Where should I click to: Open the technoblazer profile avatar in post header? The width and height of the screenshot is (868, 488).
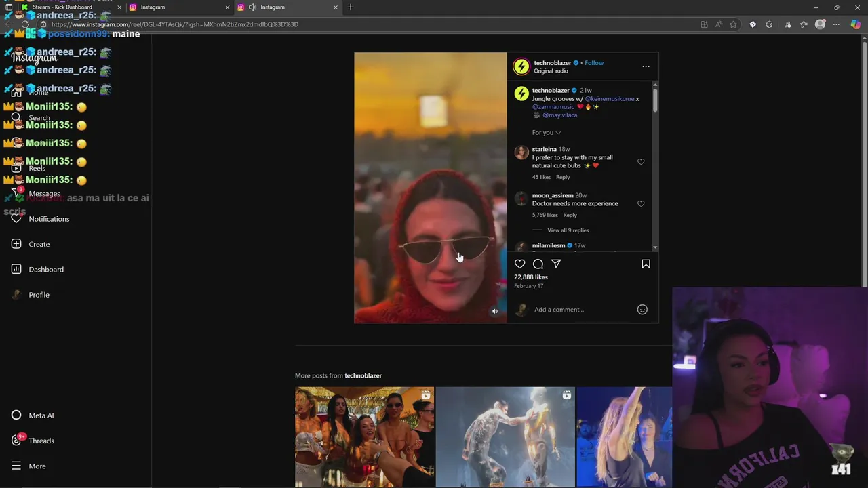tap(521, 66)
